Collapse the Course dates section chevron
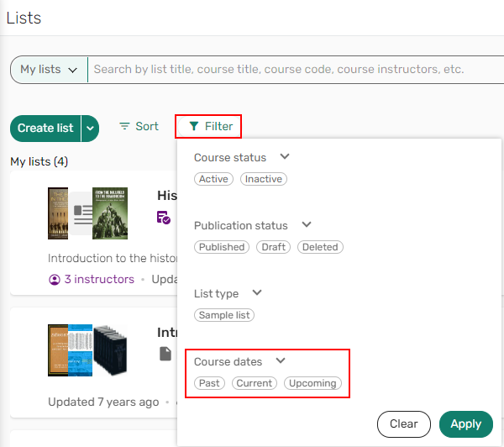 pos(281,360)
